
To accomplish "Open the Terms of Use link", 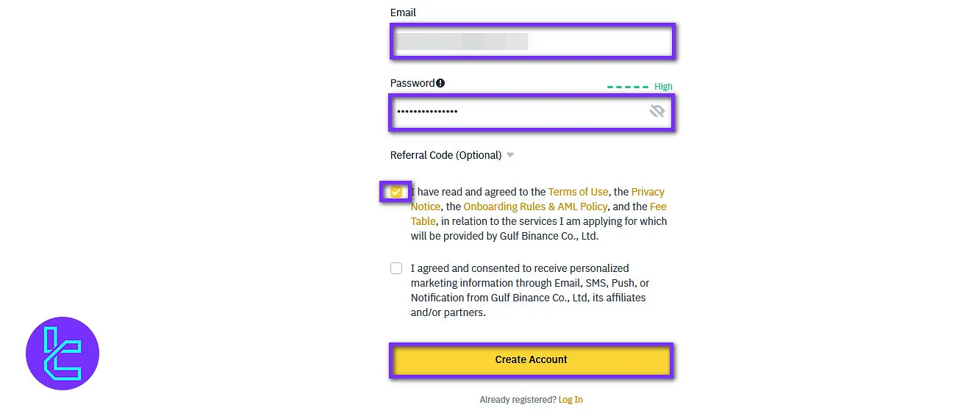I will 578,192.
